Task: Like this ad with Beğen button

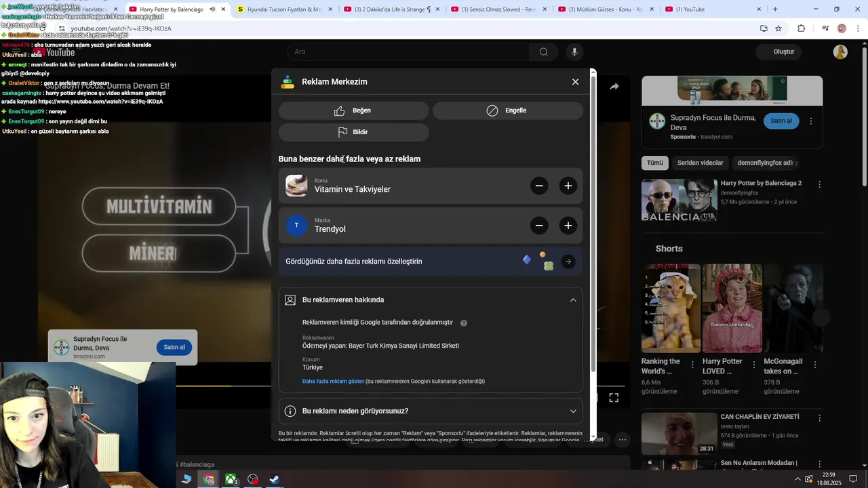Action: click(x=353, y=110)
